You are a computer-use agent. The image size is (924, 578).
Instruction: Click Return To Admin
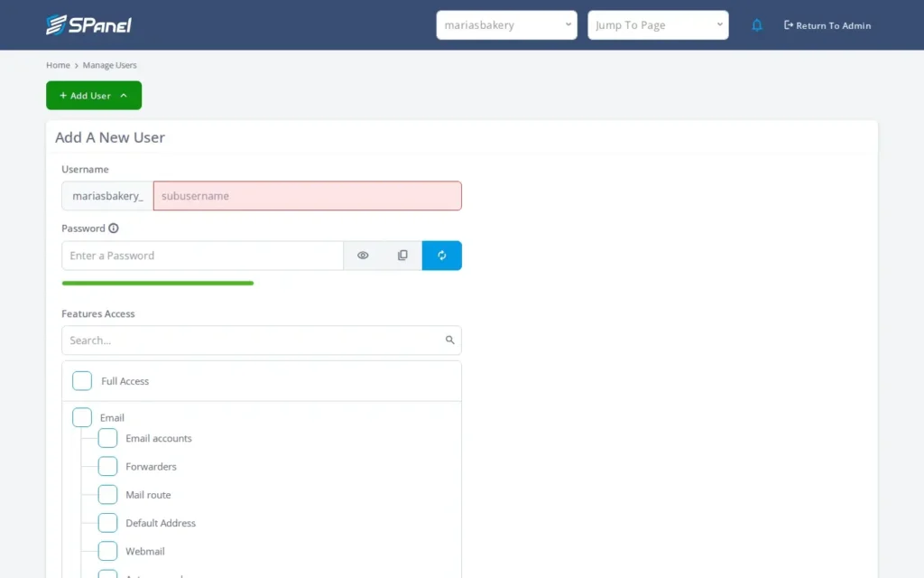pyautogui.click(x=827, y=25)
